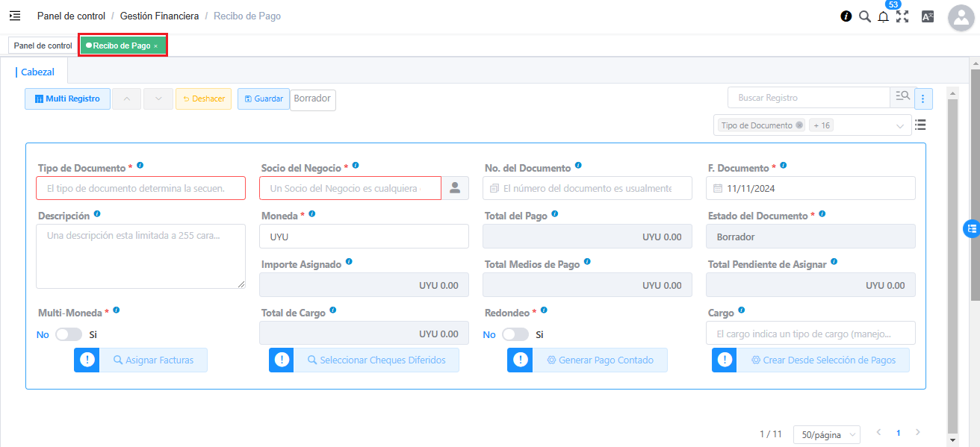Open the three-dot options menu near search
Viewport: 980px width, 447px height.
924,99
